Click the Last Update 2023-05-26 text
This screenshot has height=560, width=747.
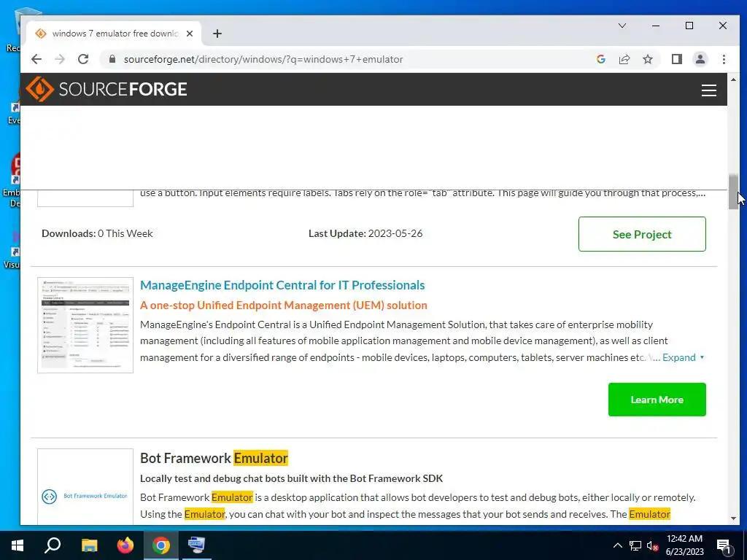[365, 233]
